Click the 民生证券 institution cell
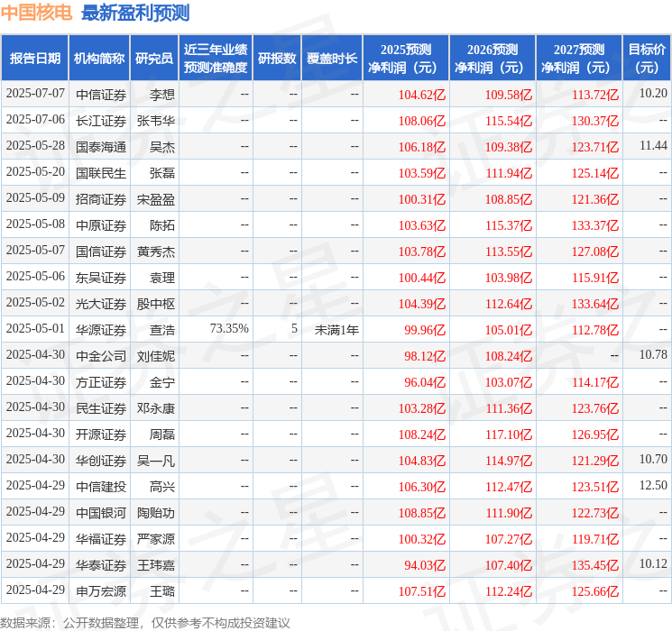This screenshot has height=631, width=672. tap(101, 408)
